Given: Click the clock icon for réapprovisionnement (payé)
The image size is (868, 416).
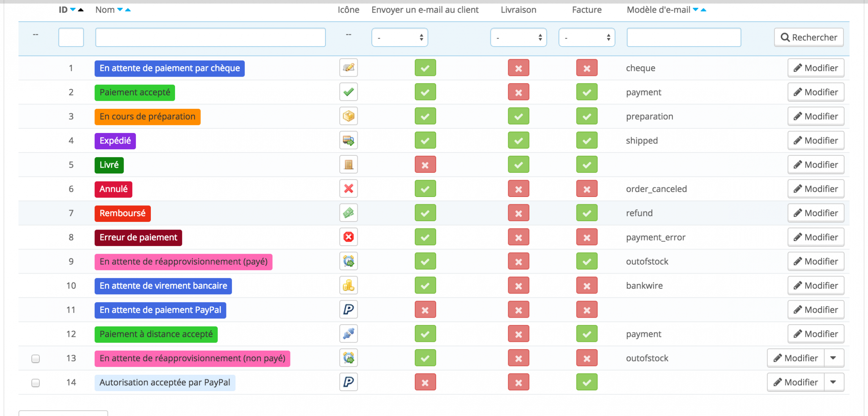Looking at the screenshot, I should pos(348,261).
